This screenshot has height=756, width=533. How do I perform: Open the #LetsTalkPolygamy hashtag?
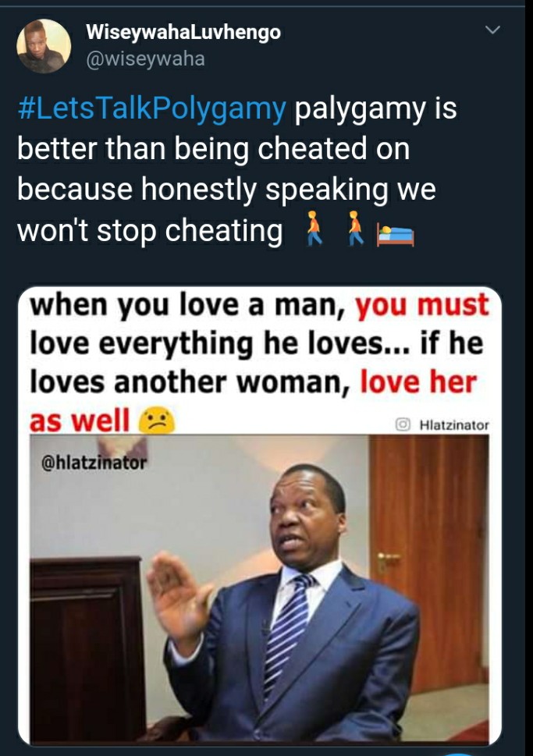coord(152,108)
